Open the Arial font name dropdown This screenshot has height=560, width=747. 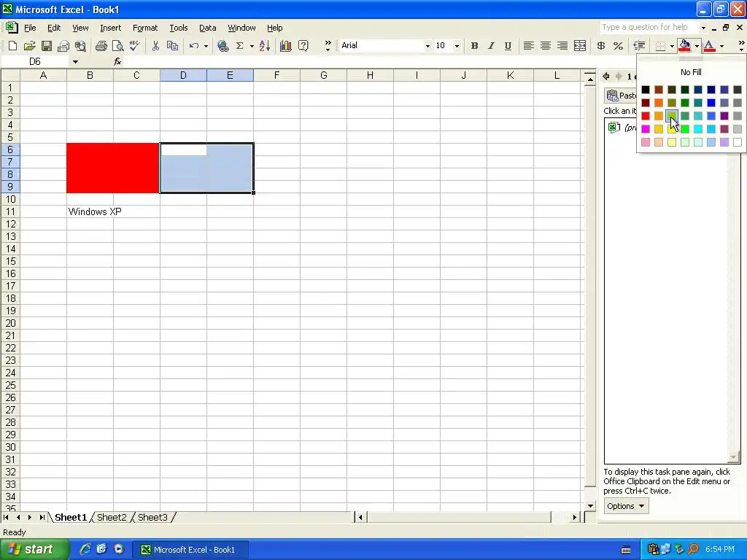click(x=427, y=46)
